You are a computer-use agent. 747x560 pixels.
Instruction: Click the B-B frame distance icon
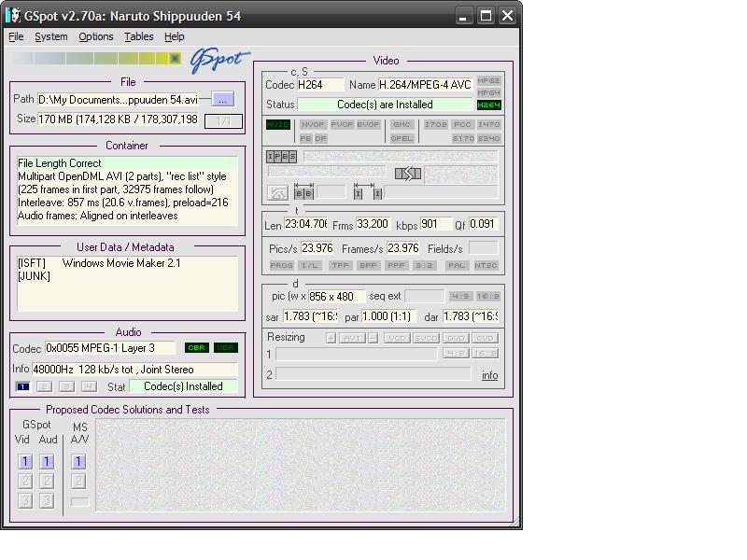tap(303, 191)
